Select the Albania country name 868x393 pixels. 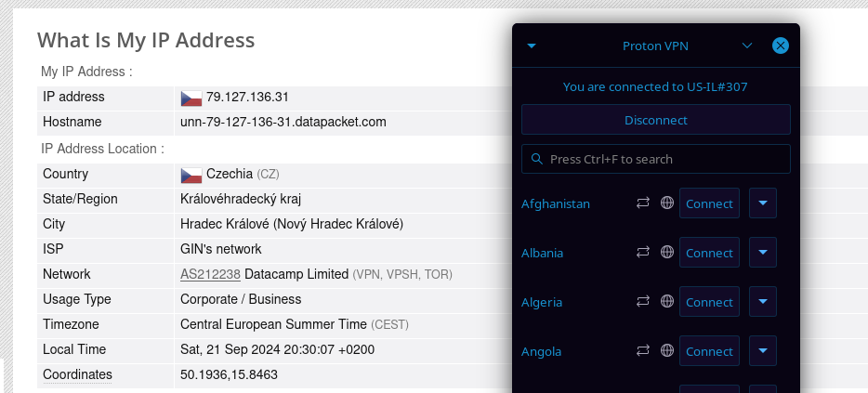click(x=543, y=253)
